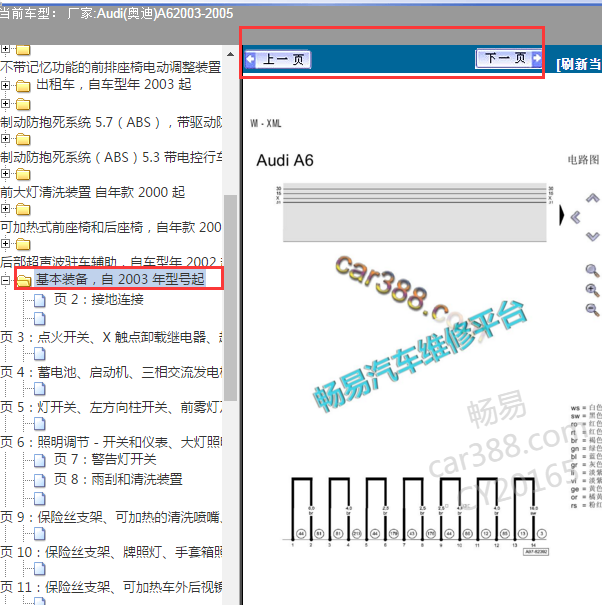This screenshot has height=605, width=602.
Task: Click folder icon of 出租车 entry
Action: click(x=23, y=86)
